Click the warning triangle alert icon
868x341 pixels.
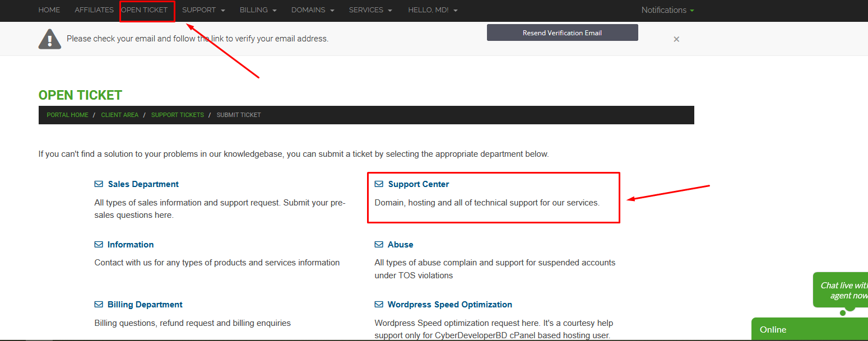[x=50, y=39]
